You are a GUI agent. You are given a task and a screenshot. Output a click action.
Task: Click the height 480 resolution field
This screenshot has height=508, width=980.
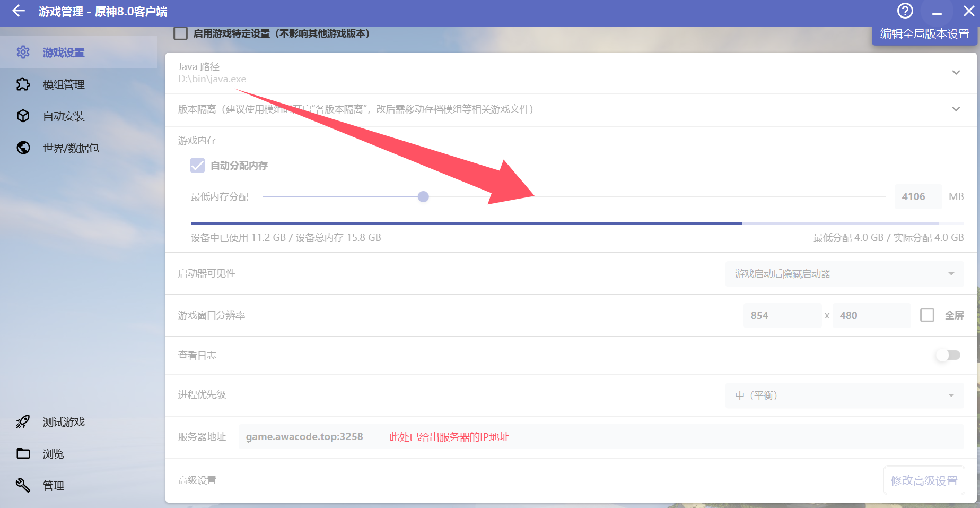871,315
